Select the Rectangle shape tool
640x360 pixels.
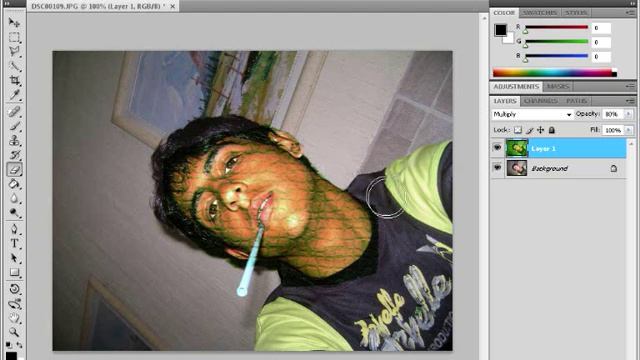tap(14, 272)
